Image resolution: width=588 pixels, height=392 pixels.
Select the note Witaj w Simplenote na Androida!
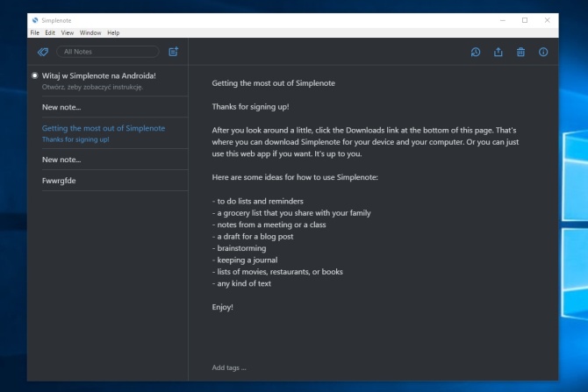coord(99,76)
